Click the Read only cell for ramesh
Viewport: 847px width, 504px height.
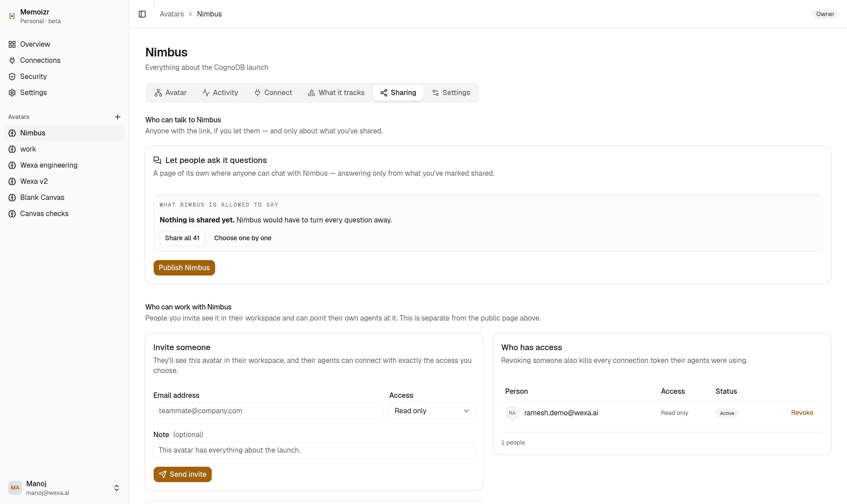674,413
